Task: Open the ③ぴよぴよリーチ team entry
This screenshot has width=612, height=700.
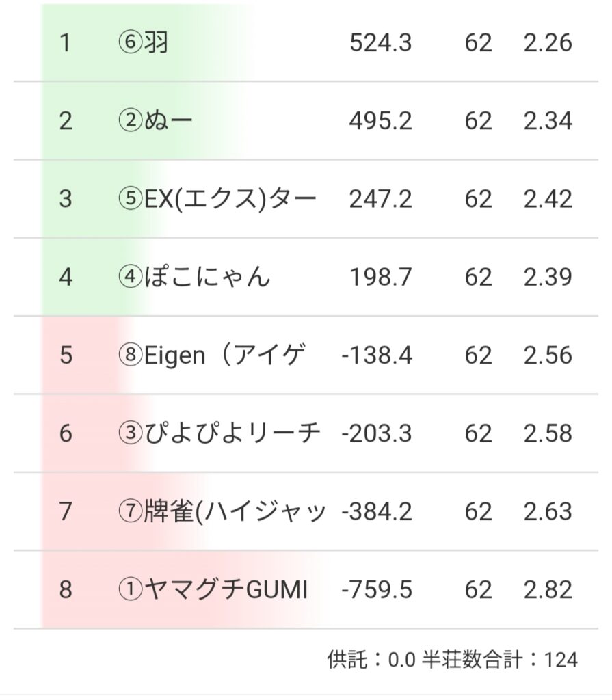Action: pos(219,433)
